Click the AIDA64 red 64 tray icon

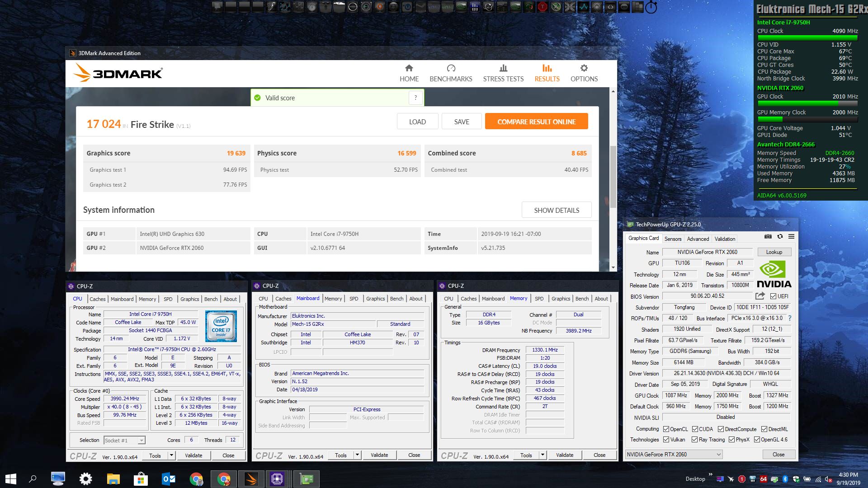(763, 479)
